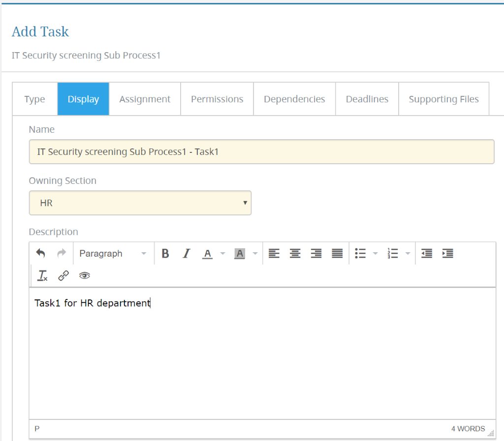Open numbered list style arrow
The height and width of the screenshot is (441, 504).
point(408,253)
